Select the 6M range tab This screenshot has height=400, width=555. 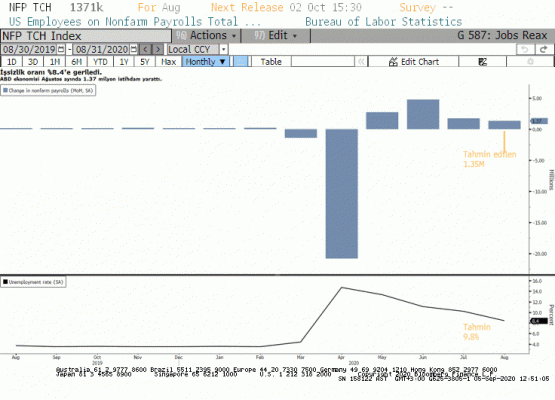76,62
